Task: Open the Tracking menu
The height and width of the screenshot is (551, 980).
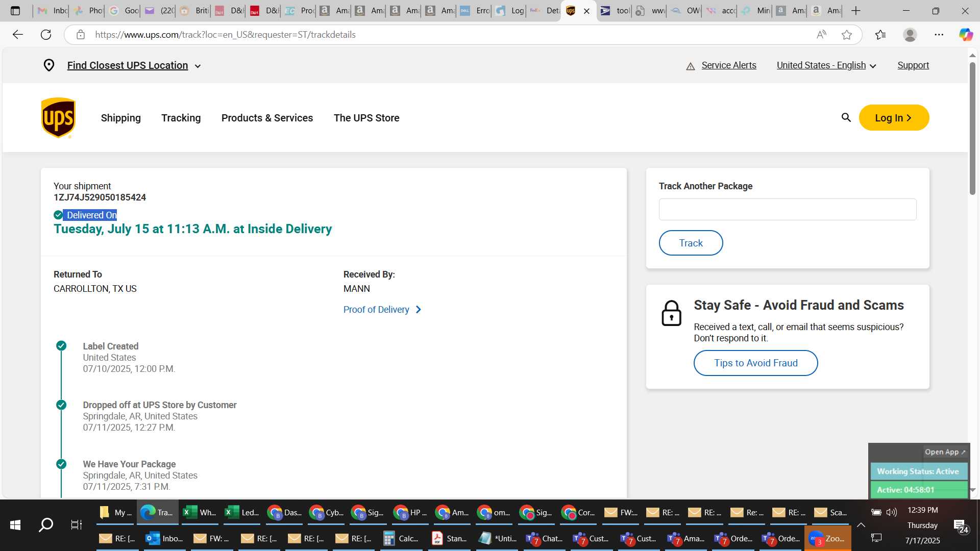Action: 181,118
